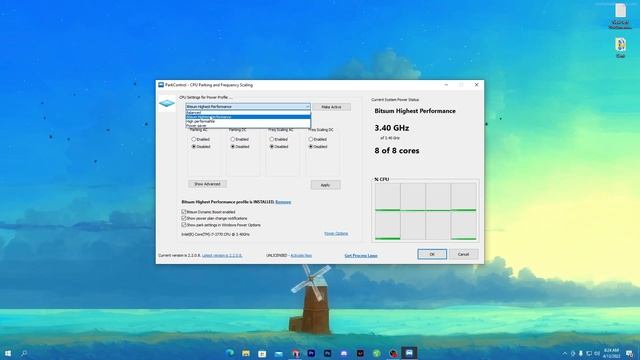Show hidden system tray icons chevron
The image size is (640, 360).
point(565,353)
